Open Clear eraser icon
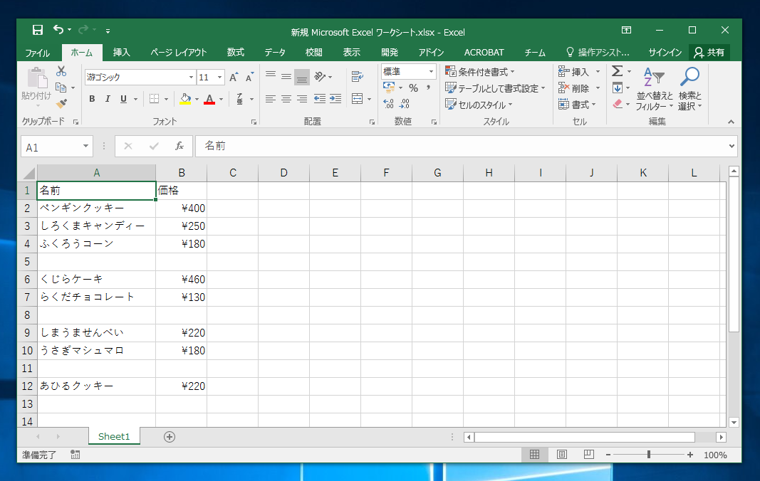This screenshot has height=481, width=760. 617,104
